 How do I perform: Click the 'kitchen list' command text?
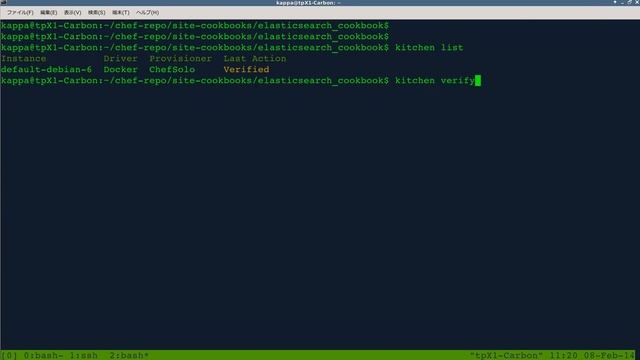pyautogui.click(x=429, y=47)
